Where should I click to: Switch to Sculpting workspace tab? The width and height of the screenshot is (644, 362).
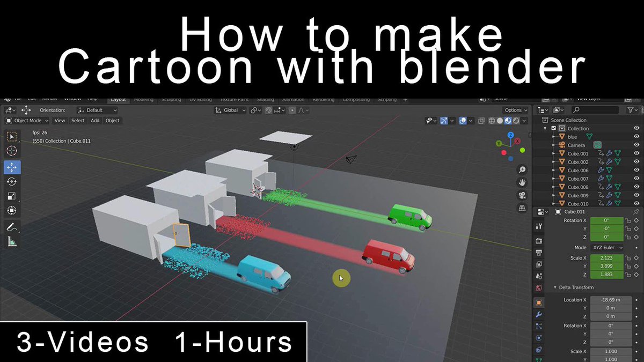pyautogui.click(x=172, y=100)
